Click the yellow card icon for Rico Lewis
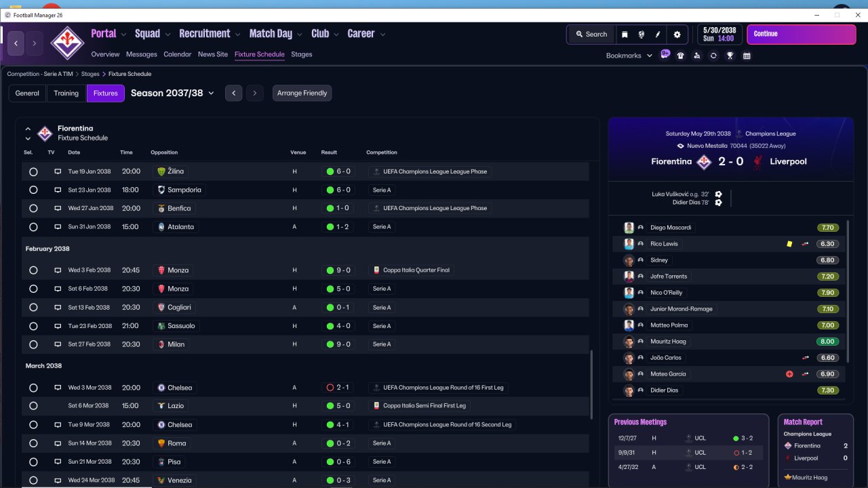This screenshot has height=488, width=868. [789, 244]
